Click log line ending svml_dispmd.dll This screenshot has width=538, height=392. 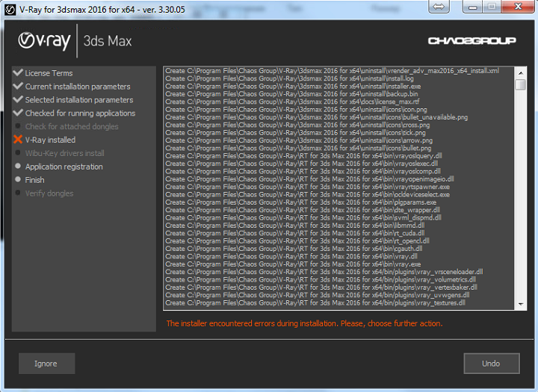click(303, 218)
